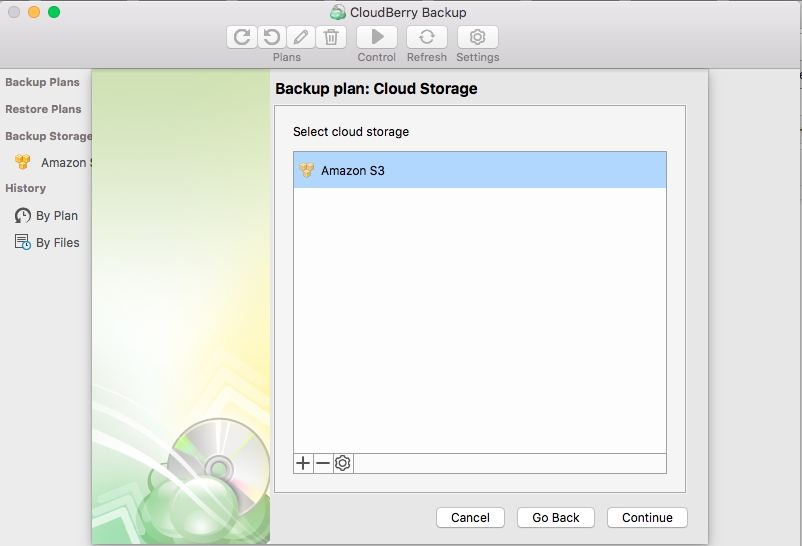Image resolution: width=802 pixels, height=546 pixels.
Task: Click the green zoom window button
Action: pyautogui.click(x=54, y=12)
